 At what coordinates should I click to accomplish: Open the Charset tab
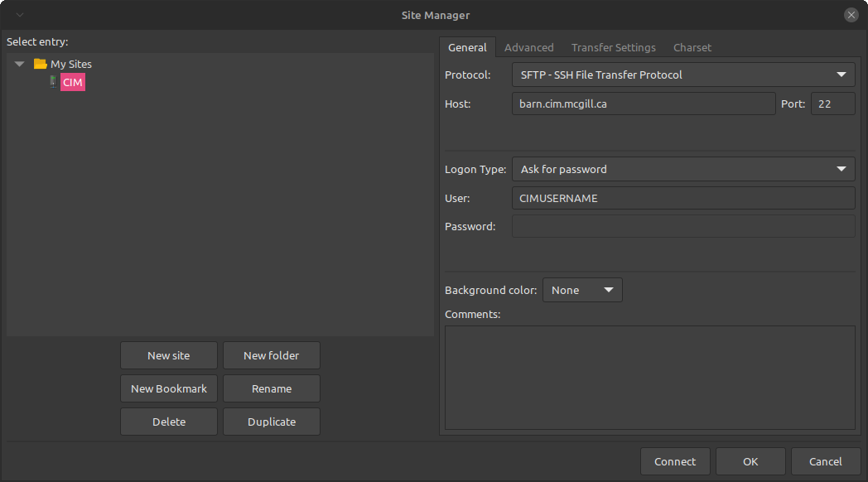coord(692,47)
